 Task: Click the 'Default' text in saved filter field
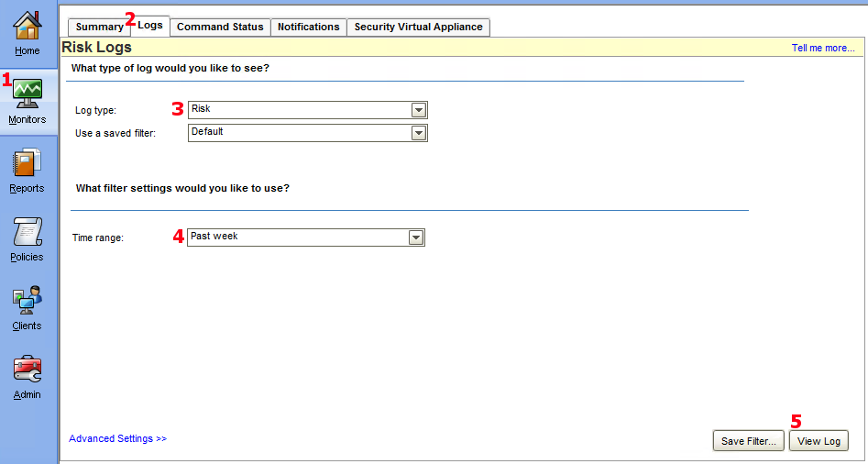click(x=207, y=132)
